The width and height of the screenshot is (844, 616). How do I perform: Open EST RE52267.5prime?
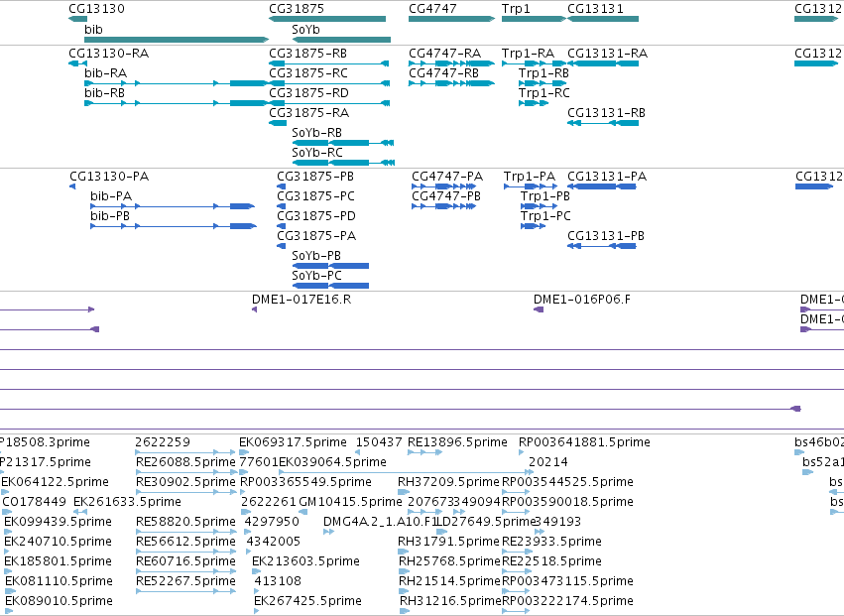click(x=185, y=581)
